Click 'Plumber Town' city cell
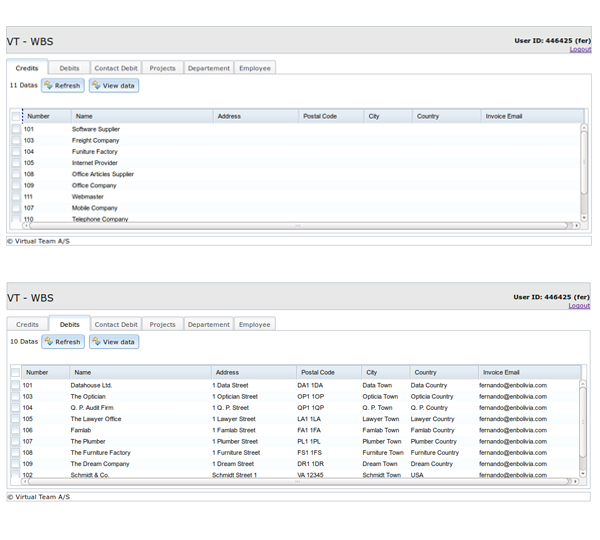The image size is (600, 540). pos(382,441)
